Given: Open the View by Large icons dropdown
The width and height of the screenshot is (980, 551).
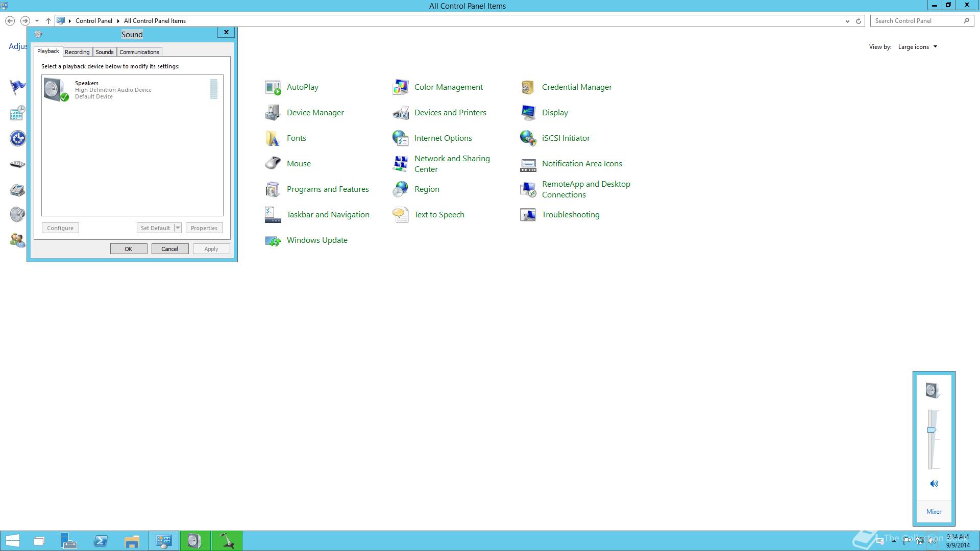Looking at the screenshot, I should click(918, 47).
